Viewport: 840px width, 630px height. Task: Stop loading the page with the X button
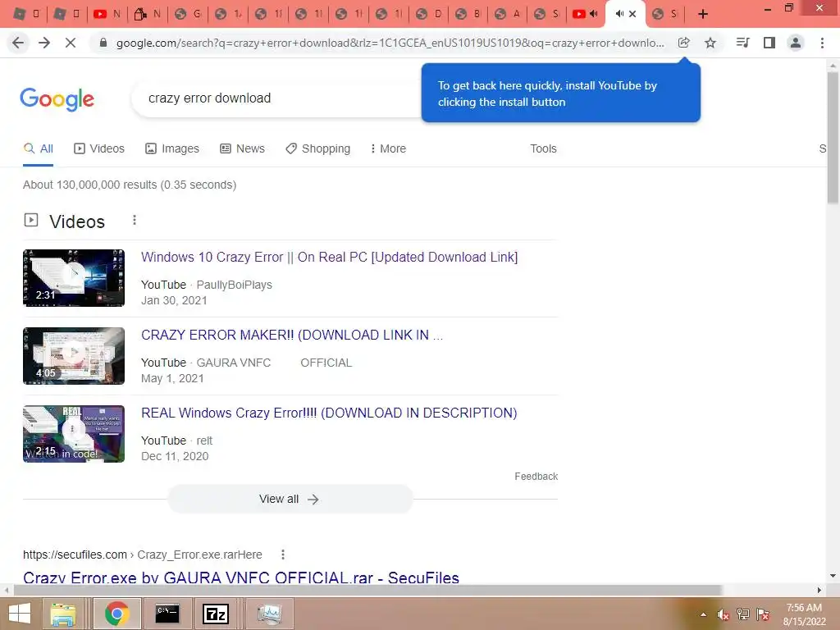tap(71, 43)
